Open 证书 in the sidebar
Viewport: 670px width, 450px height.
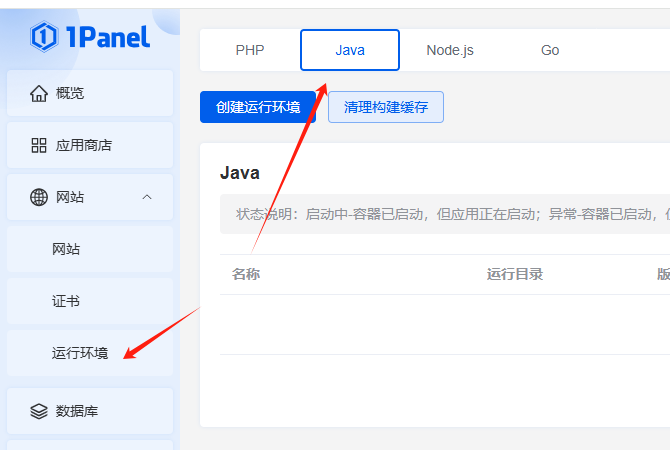(90, 301)
